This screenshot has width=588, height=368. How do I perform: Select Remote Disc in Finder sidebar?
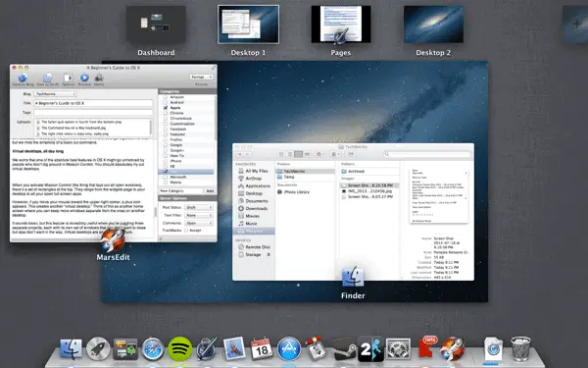pyautogui.click(x=254, y=247)
